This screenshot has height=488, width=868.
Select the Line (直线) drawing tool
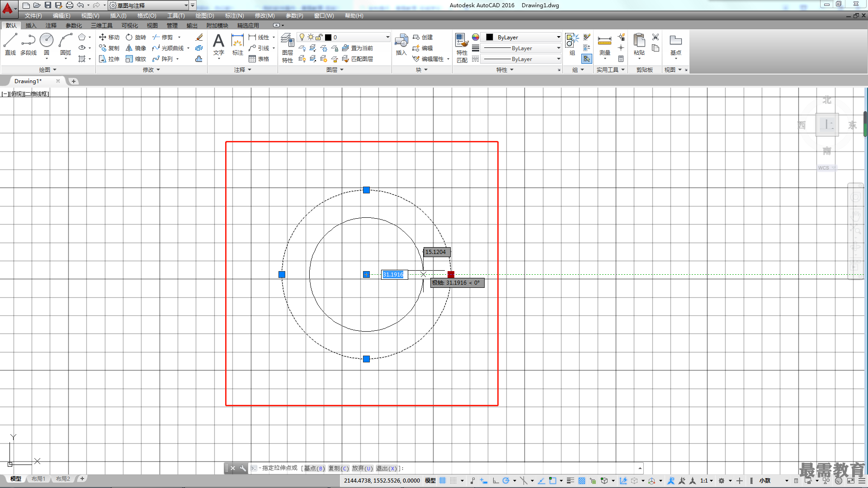tap(10, 44)
